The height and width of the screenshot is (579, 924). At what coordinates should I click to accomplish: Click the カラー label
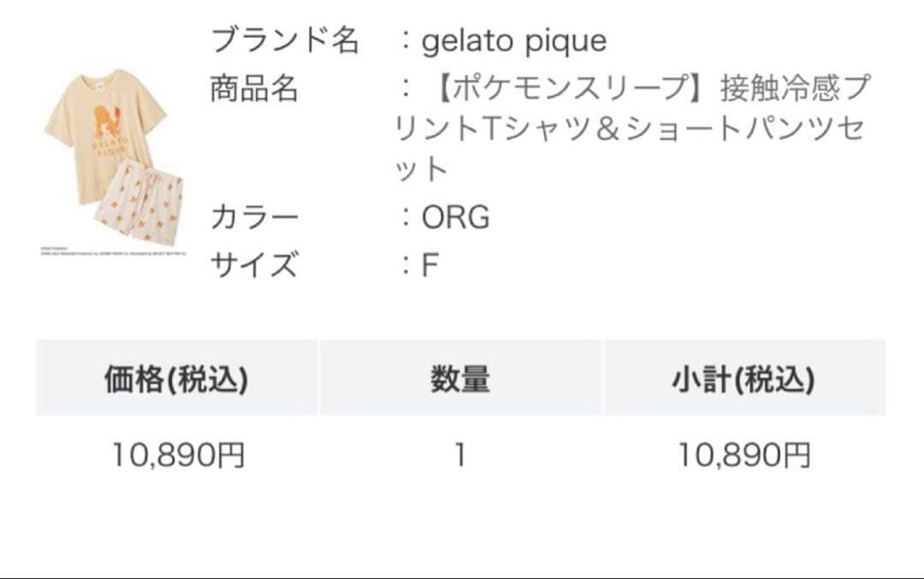coord(254,218)
